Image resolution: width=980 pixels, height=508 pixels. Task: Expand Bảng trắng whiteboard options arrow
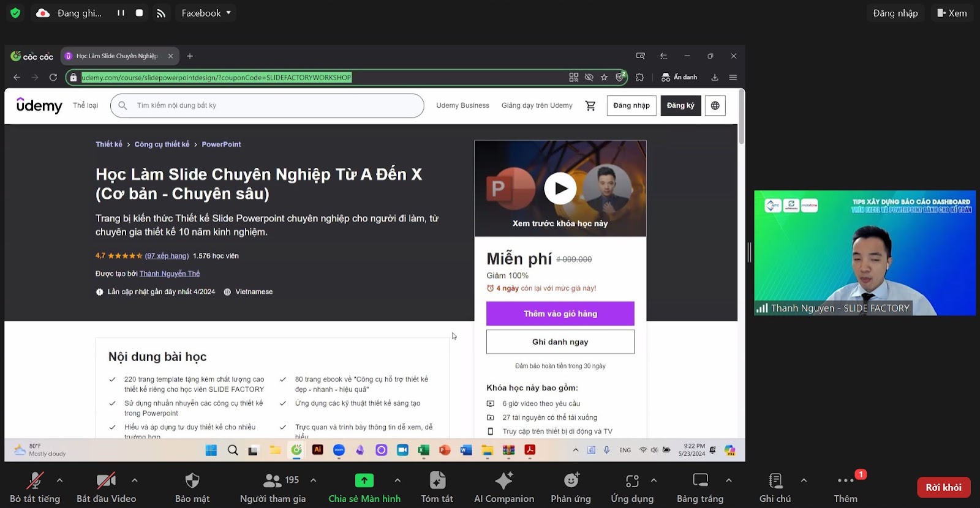[729, 480]
